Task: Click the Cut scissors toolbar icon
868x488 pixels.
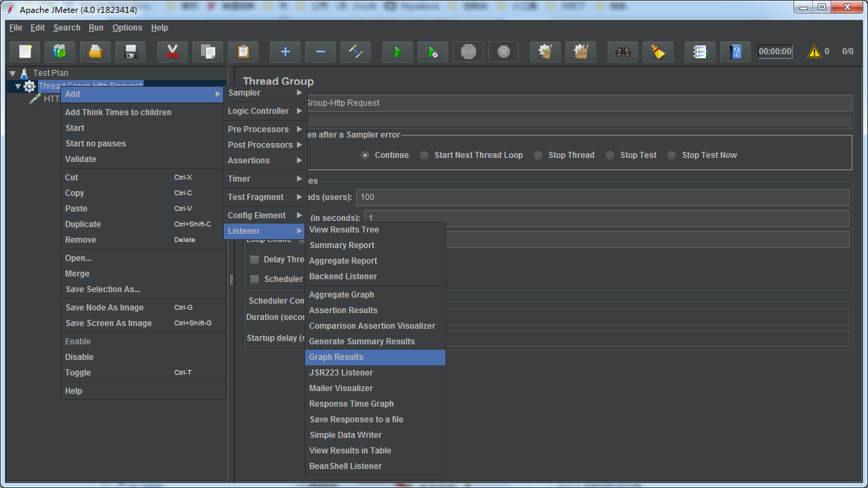Action: tap(173, 52)
